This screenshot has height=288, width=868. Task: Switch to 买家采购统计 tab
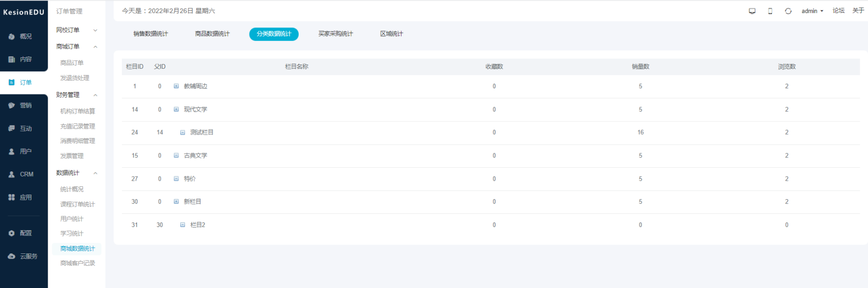pyautogui.click(x=335, y=34)
